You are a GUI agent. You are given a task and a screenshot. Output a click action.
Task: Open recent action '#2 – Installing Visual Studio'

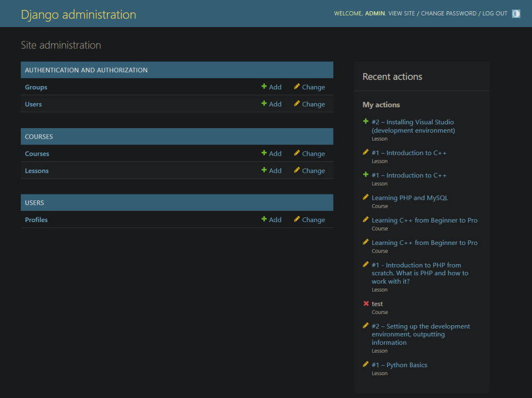(413, 126)
